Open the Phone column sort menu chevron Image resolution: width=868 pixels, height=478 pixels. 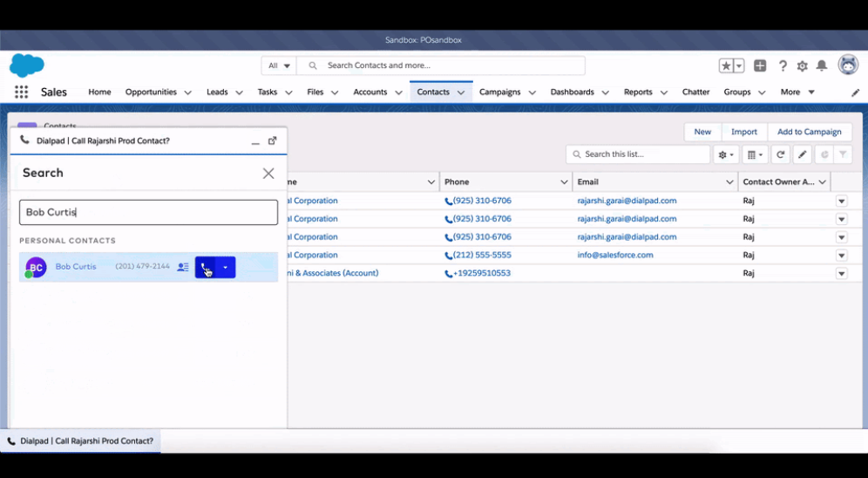pos(564,182)
